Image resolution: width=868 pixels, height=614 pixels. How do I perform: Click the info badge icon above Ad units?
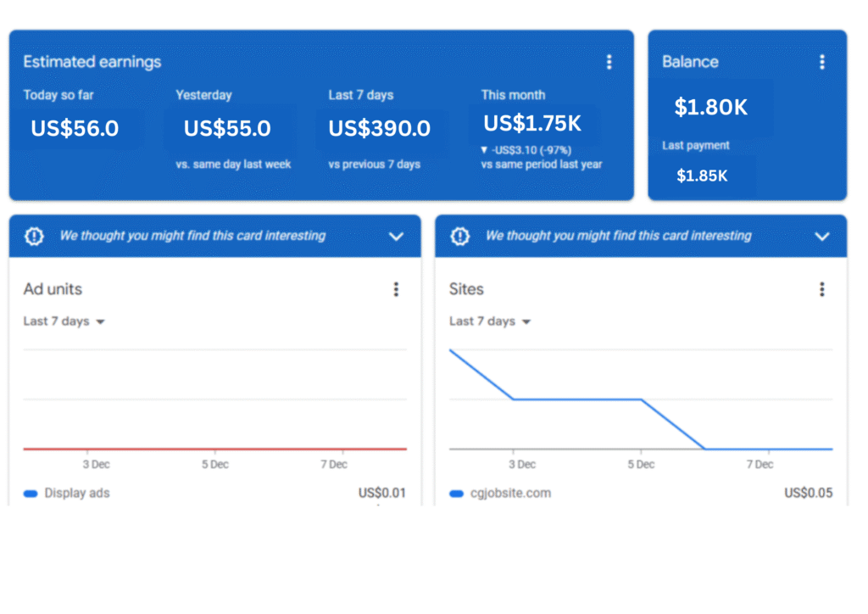tap(34, 237)
